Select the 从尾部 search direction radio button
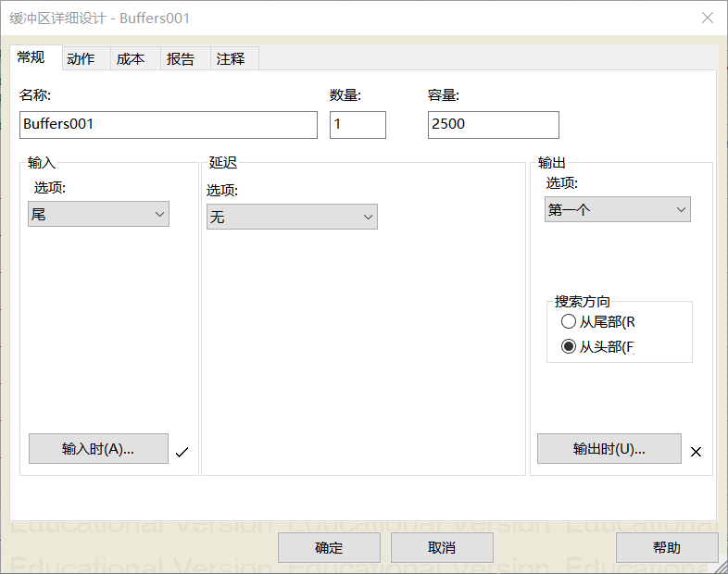Viewport: 728px width, 574px height. (569, 322)
